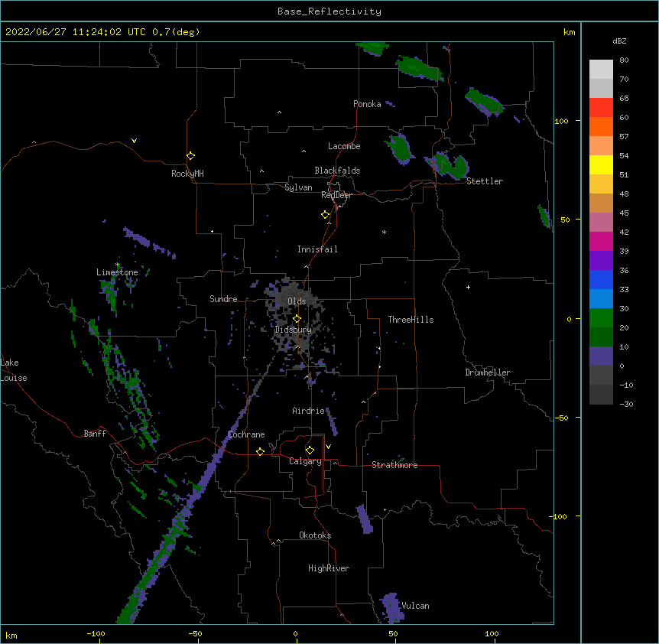Viewport: 659px width, 644px height.
Task: Select the blue 36-33 dBZ legend swatch
Action: pyautogui.click(x=601, y=279)
